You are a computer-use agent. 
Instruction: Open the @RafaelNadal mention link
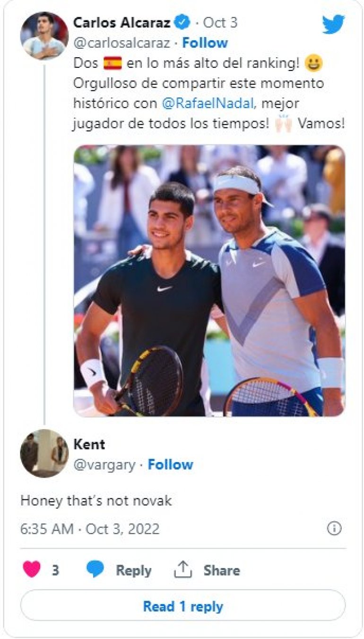pyautogui.click(x=210, y=103)
